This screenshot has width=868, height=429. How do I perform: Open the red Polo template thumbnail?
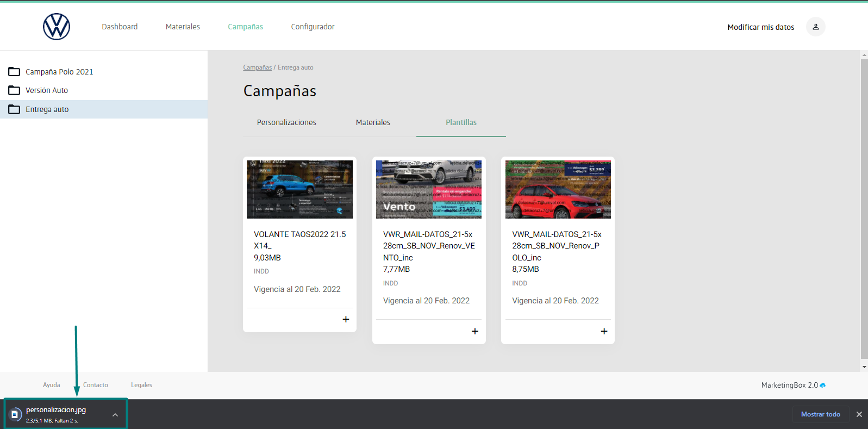(558, 189)
